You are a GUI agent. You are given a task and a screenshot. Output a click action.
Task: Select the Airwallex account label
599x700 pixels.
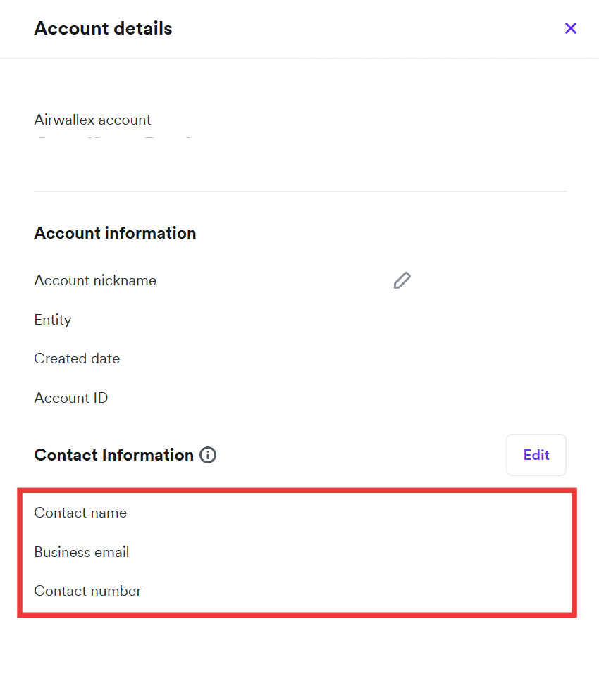point(92,120)
